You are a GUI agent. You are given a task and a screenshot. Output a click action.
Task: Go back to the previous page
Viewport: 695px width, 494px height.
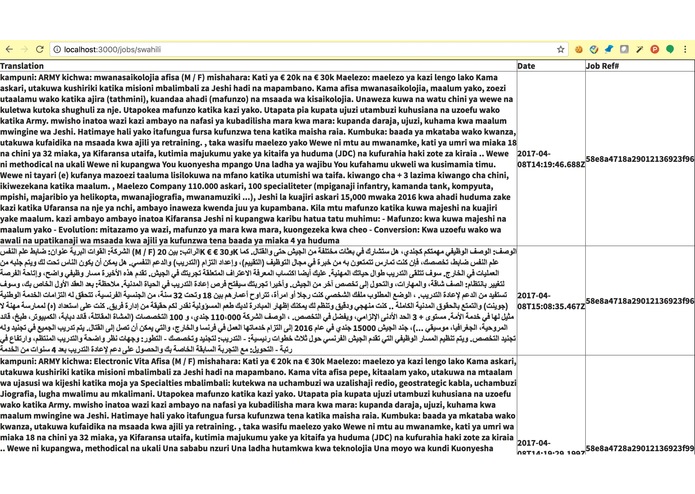tap(9, 49)
